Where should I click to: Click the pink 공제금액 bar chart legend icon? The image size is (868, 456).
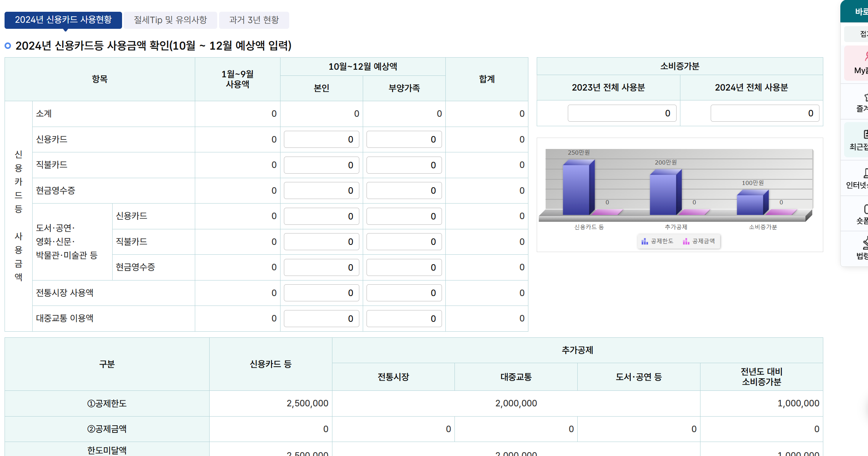click(x=685, y=241)
